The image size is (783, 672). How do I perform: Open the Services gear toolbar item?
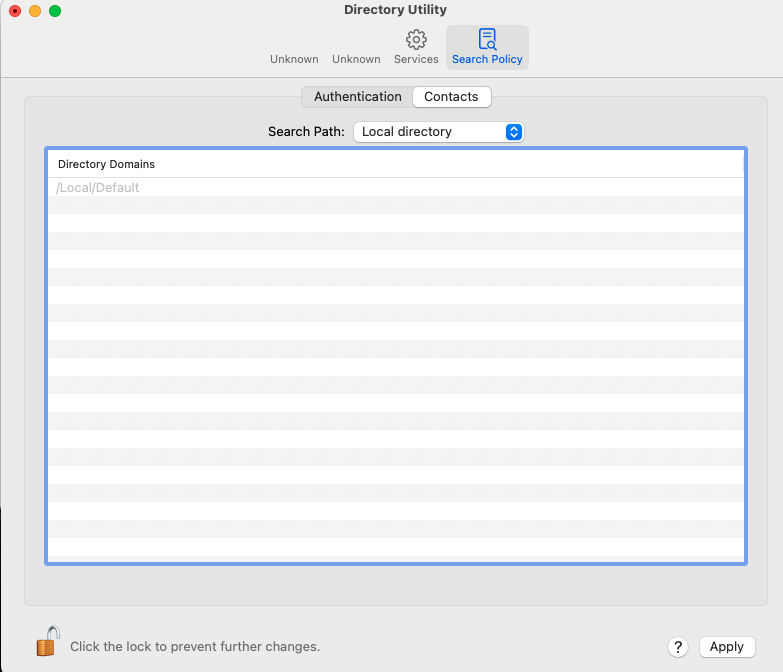click(x=416, y=47)
